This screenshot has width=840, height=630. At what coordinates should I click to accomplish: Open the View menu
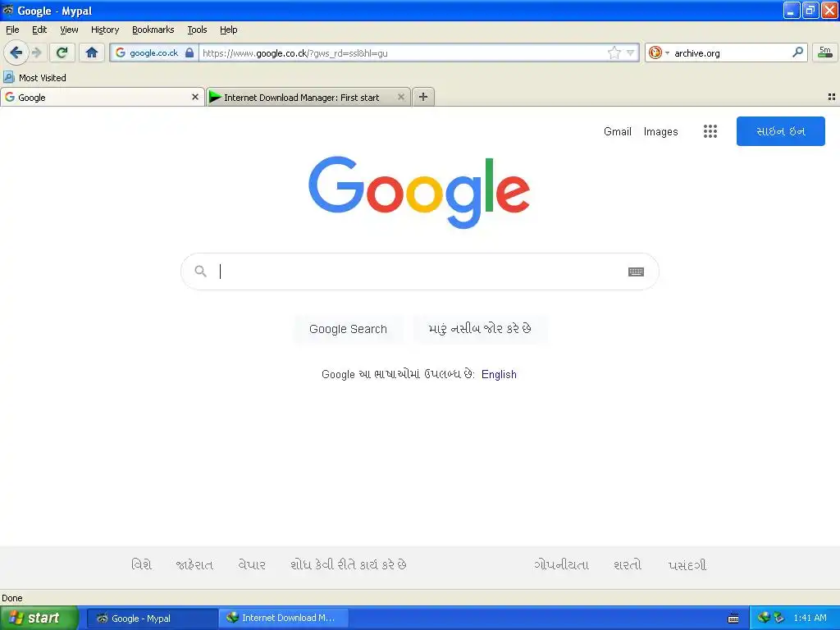[x=69, y=30]
